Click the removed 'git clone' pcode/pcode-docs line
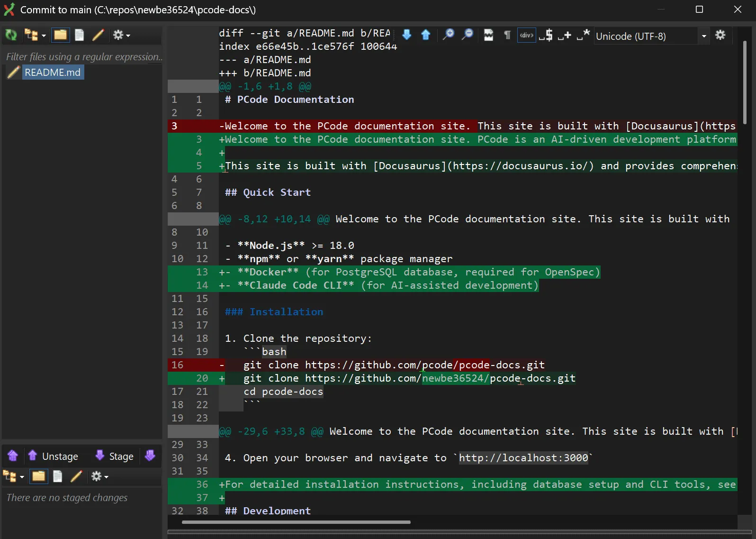The width and height of the screenshot is (756, 539). (x=382, y=365)
